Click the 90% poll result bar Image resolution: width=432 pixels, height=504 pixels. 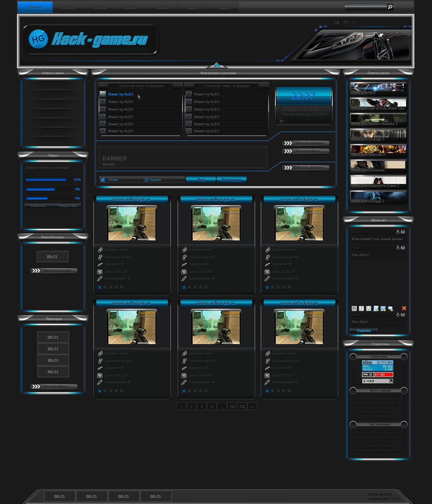coord(46,179)
